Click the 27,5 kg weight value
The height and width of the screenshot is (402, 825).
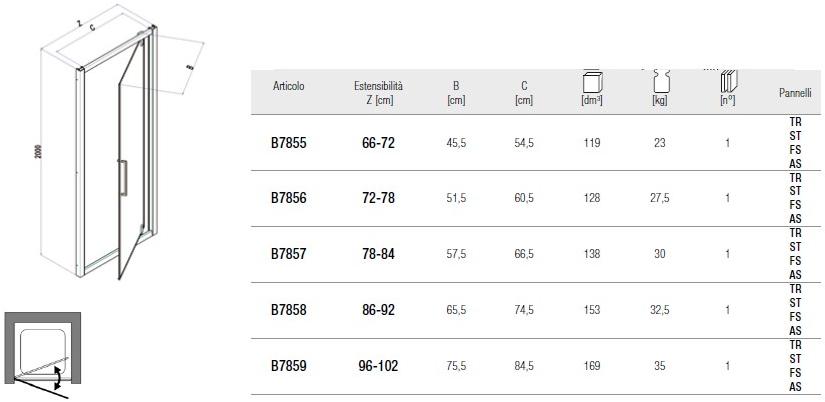659,199
